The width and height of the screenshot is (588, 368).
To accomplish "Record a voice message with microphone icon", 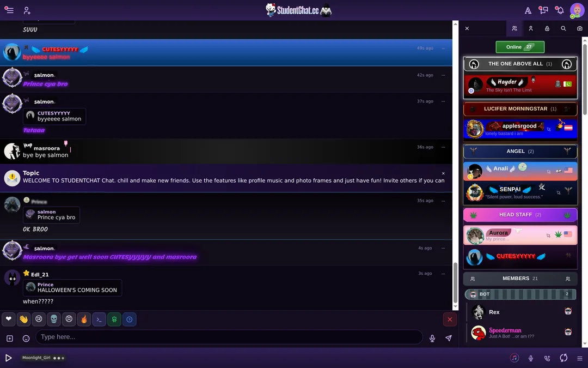I will pyautogui.click(x=432, y=339).
